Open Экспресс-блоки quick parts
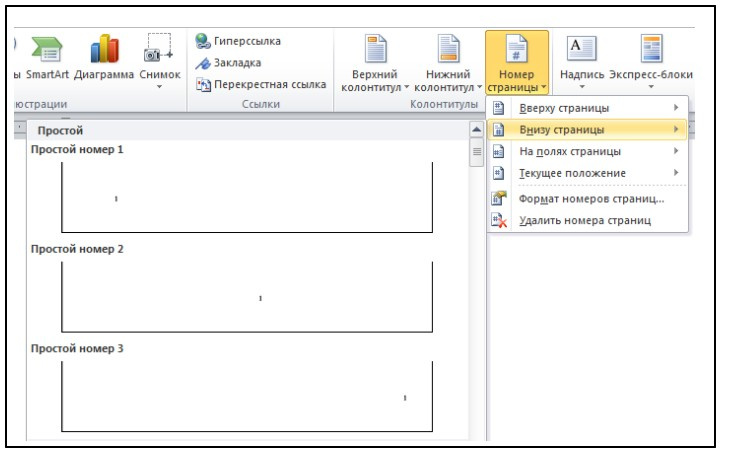Screen dimensions: 729x459 651,58
